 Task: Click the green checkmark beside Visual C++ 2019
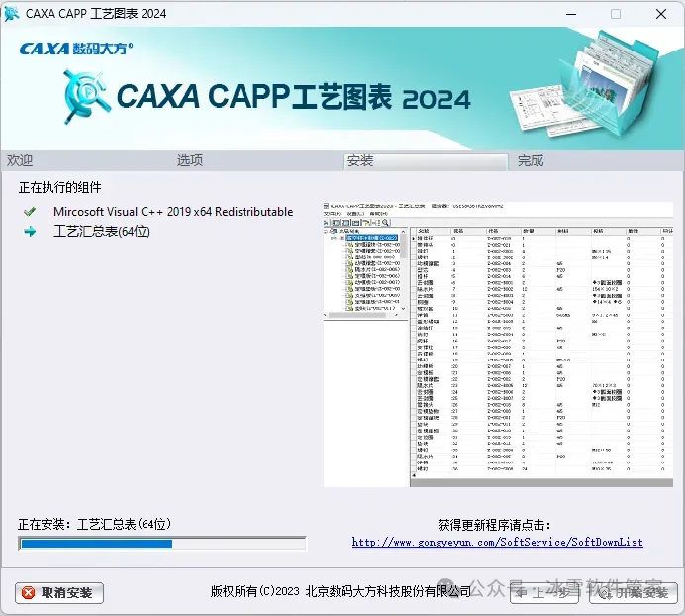click(30, 212)
